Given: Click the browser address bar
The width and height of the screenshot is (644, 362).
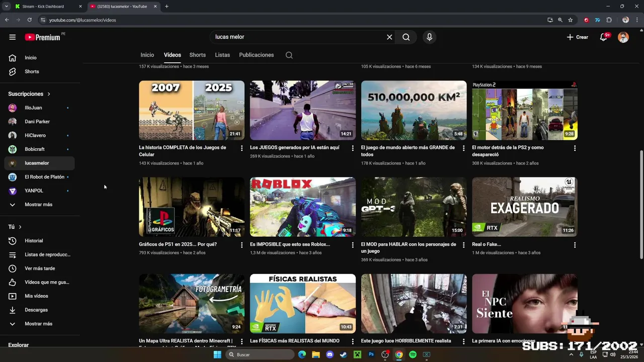Looking at the screenshot, I should pos(292,20).
